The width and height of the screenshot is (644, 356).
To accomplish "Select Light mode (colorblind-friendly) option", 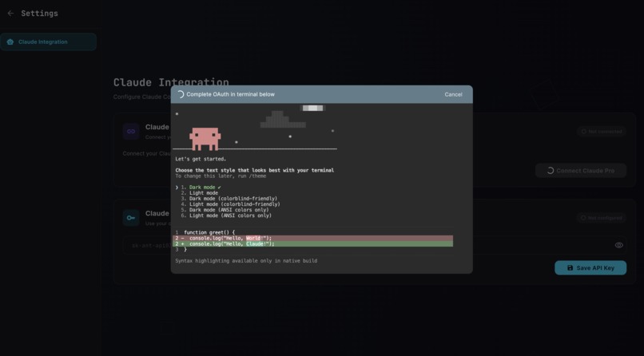I will 230,204.
